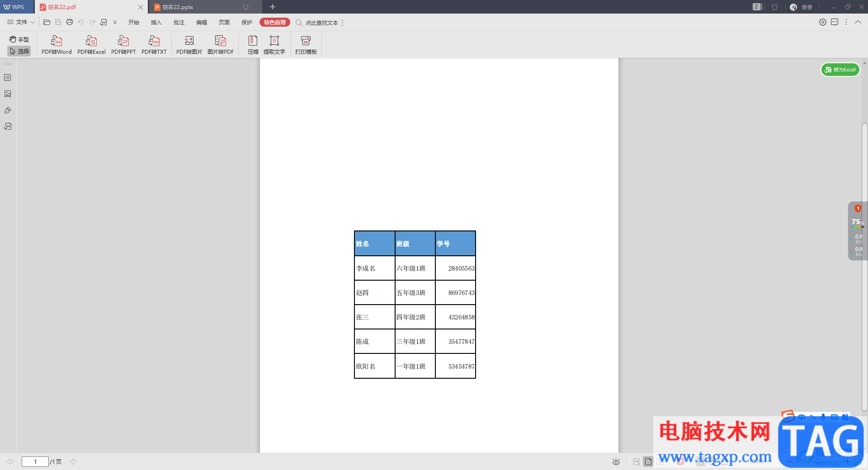Click the PDF转Word conversion icon
The image size is (868, 470).
pyautogui.click(x=57, y=45)
